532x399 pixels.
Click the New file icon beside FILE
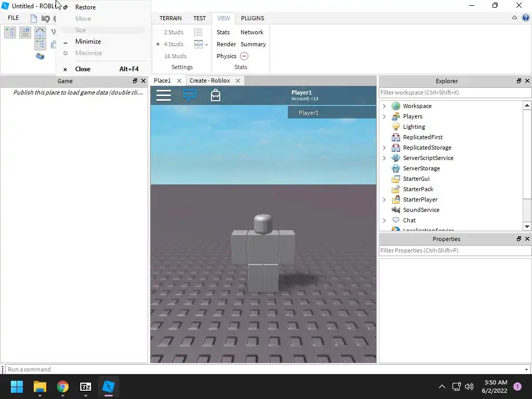pyautogui.click(x=34, y=19)
